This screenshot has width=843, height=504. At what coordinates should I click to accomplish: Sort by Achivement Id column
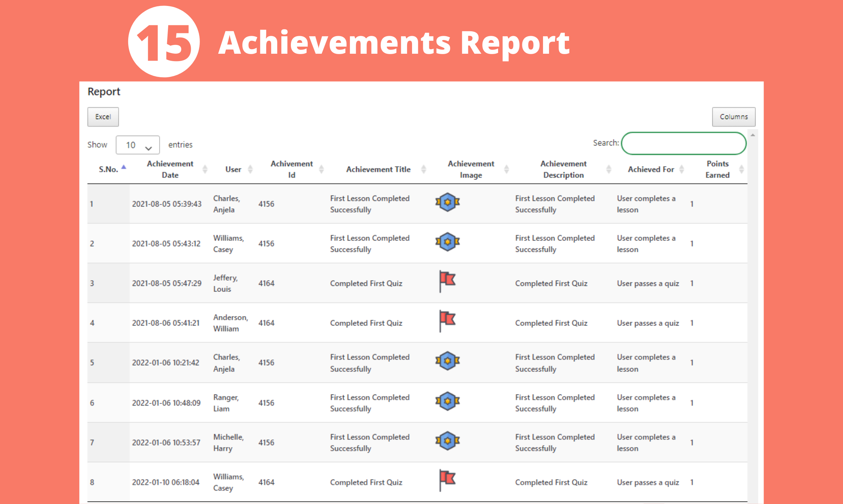[292, 169]
